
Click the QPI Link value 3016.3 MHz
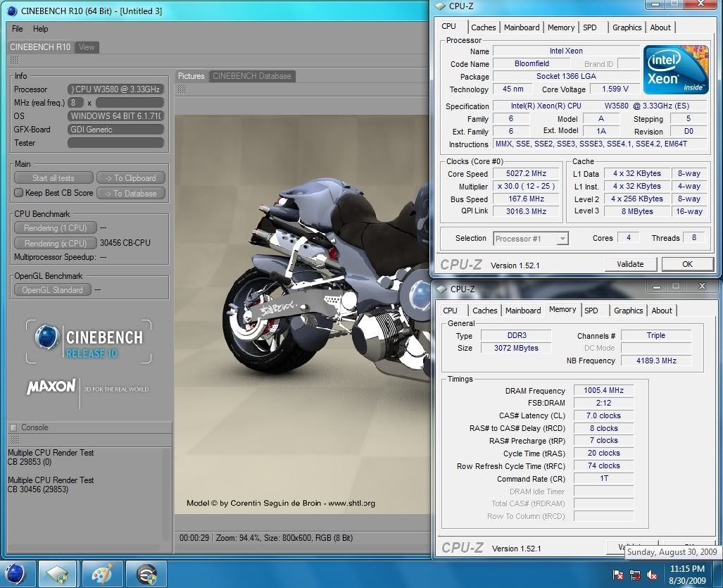pyautogui.click(x=526, y=211)
